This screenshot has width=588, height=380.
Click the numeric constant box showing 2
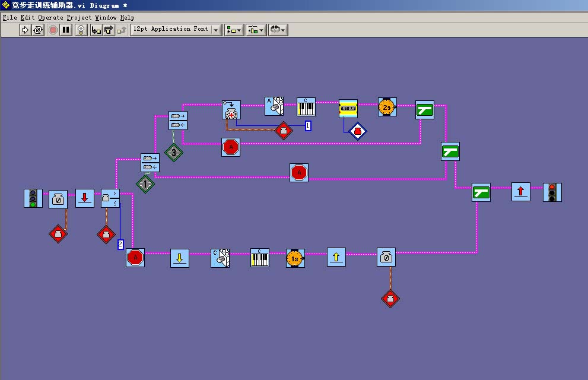point(120,244)
